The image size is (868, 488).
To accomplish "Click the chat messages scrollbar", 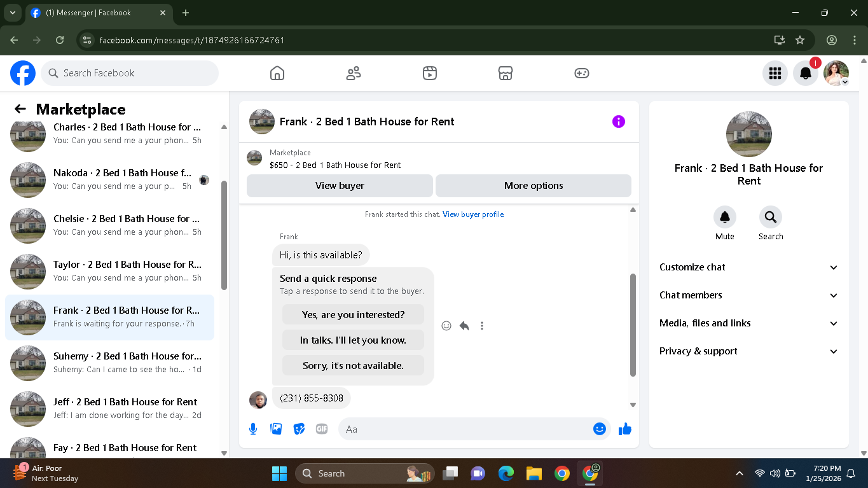I will pos(633,324).
